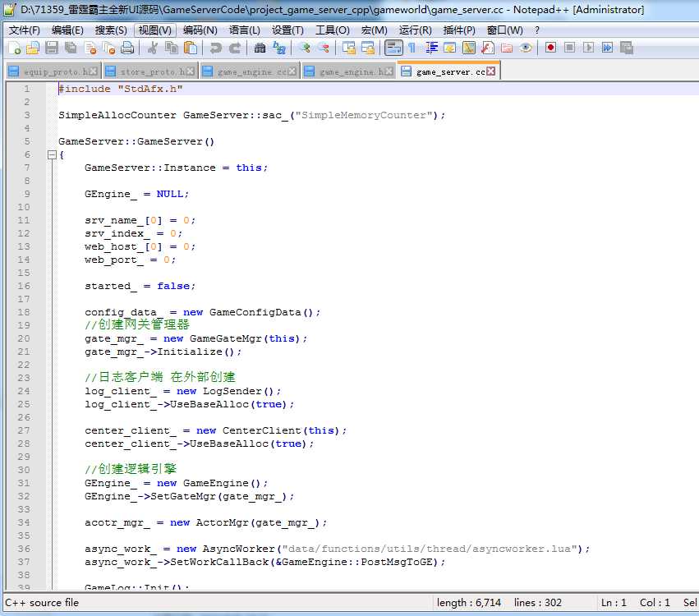The height and width of the screenshot is (616, 699).
Task: Switch to the equip_proto.h tab
Action: (53, 72)
